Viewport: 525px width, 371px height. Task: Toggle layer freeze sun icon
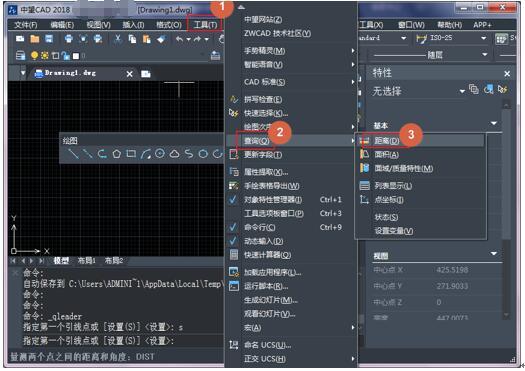pyautogui.click(x=45, y=56)
